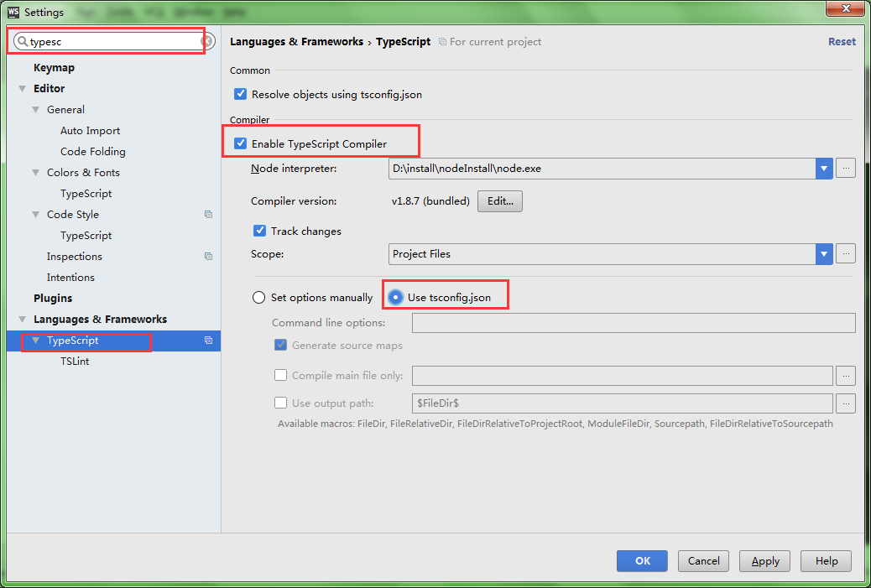
Task: Click the project-level icon beside the selected TypeScript row
Action: click(208, 341)
